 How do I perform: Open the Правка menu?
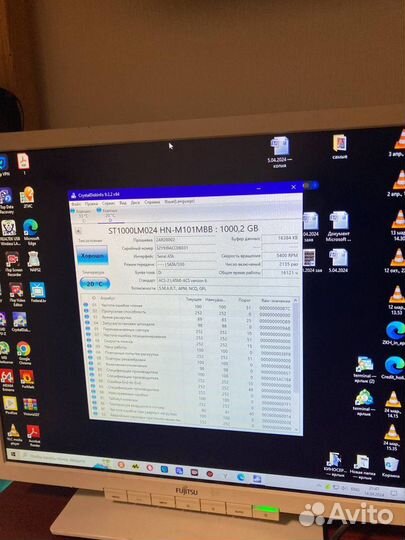tap(91, 204)
